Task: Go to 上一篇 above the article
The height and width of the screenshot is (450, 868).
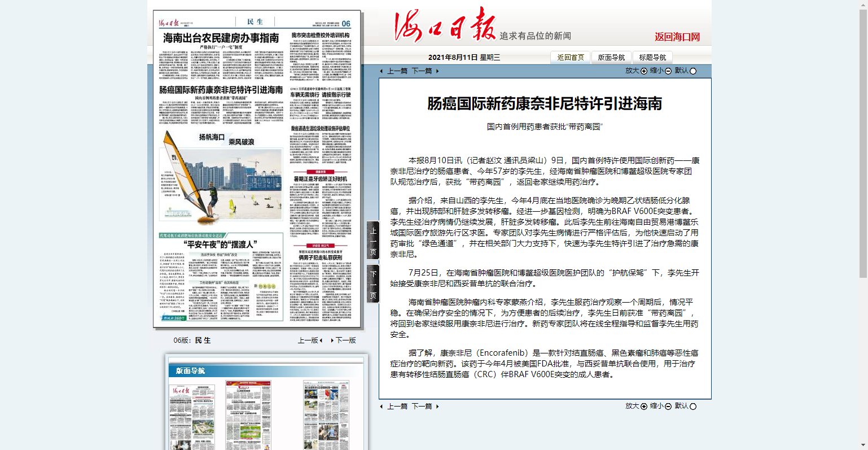Action: (397, 71)
